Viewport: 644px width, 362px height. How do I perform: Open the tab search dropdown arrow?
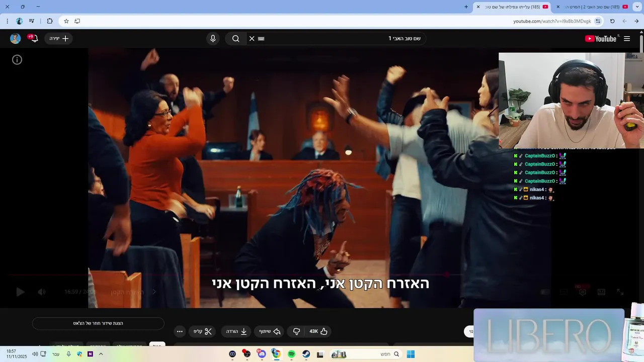637,7
